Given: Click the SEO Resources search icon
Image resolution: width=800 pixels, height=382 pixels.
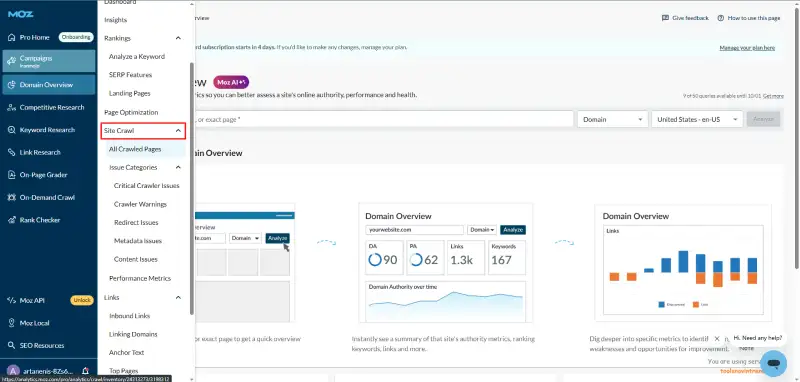Looking at the screenshot, I should pos(12,345).
